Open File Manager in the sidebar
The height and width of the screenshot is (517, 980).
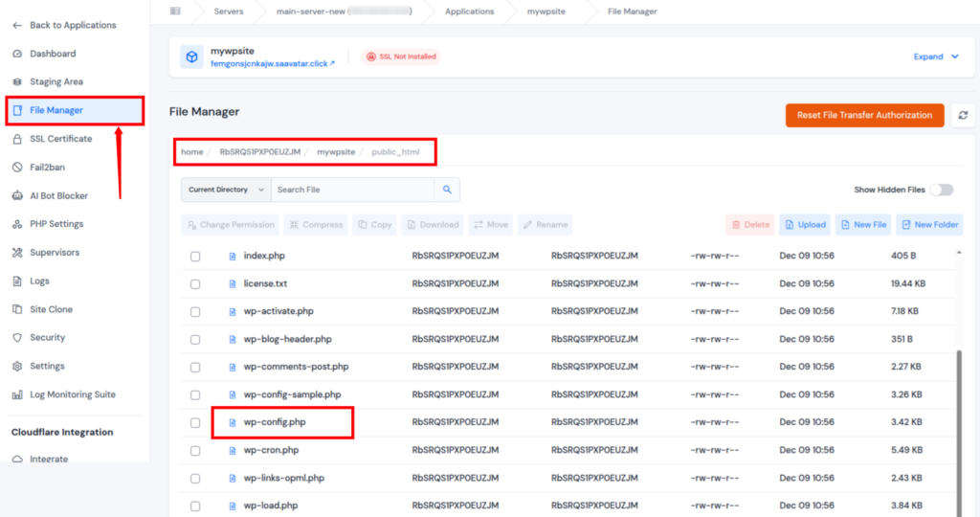click(x=75, y=110)
